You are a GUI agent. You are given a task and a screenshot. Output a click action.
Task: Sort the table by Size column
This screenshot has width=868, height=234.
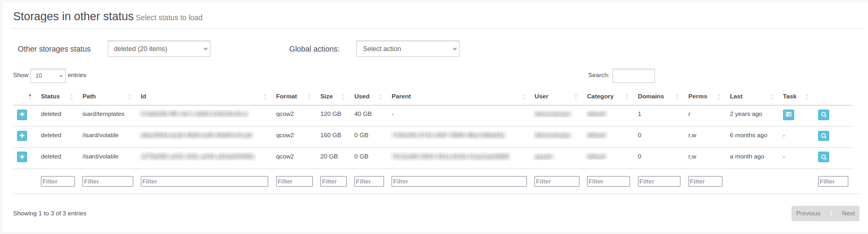coord(327,96)
